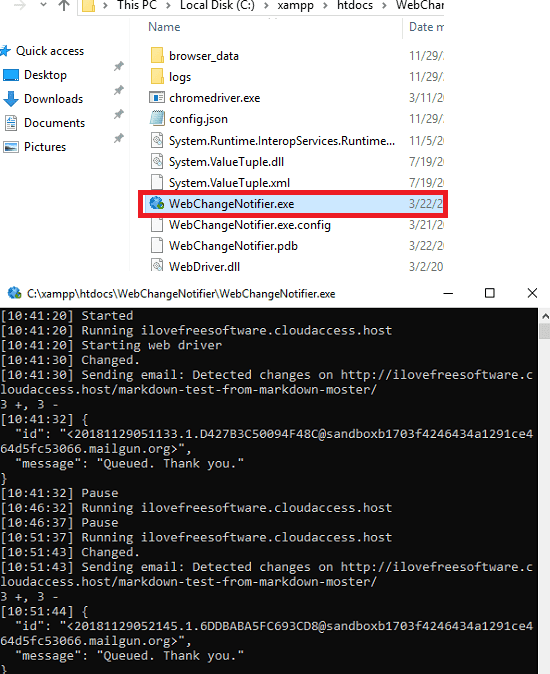Image resolution: width=550 pixels, height=674 pixels.
Task: Select file name logs
Action: click(180, 77)
